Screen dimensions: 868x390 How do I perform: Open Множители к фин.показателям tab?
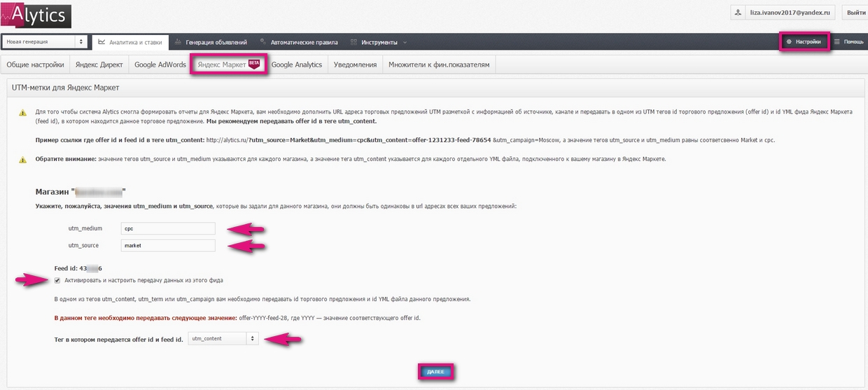pos(440,64)
